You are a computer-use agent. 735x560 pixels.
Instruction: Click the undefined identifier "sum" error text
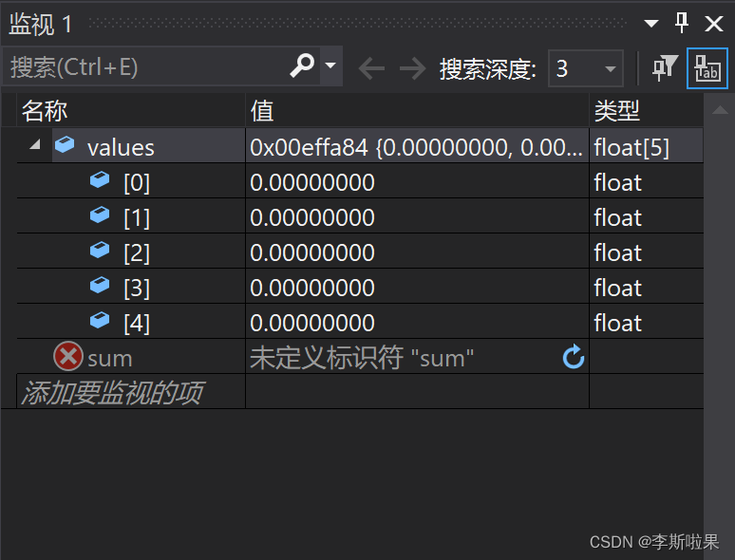click(x=362, y=358)
